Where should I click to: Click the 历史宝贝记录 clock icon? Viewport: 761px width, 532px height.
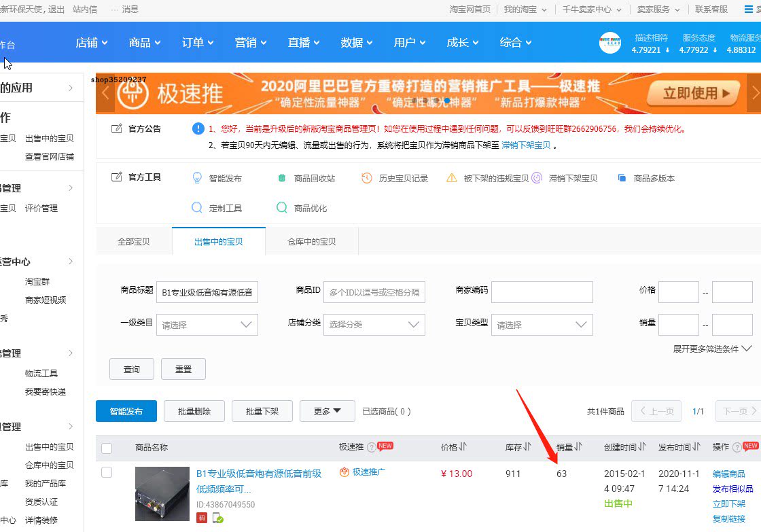367,178
